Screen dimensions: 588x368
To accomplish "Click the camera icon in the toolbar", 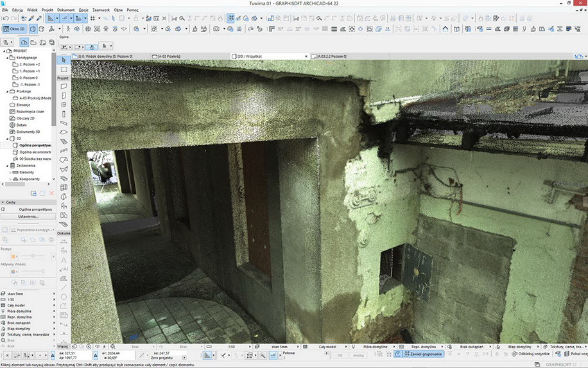I will coord(216,29).
